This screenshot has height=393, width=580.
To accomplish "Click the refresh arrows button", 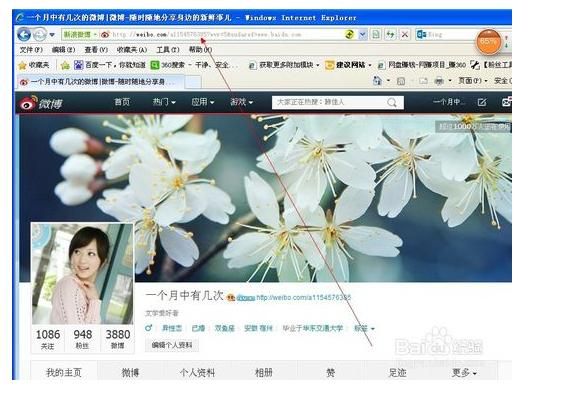I will tap(390, 34).
